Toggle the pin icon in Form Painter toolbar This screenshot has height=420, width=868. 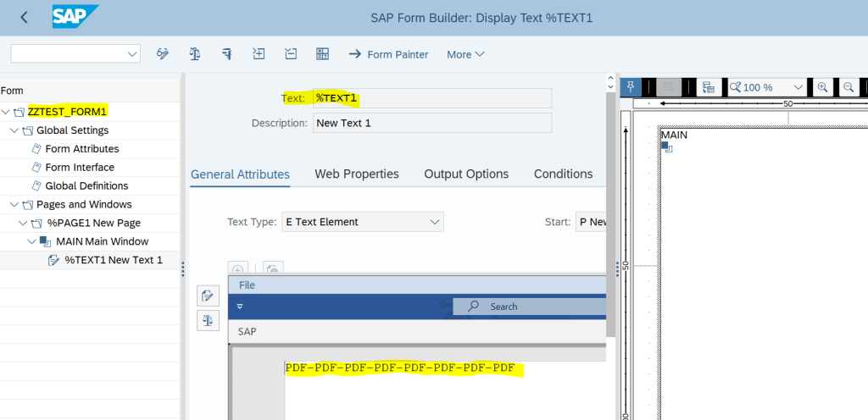(x=631, y=87)
